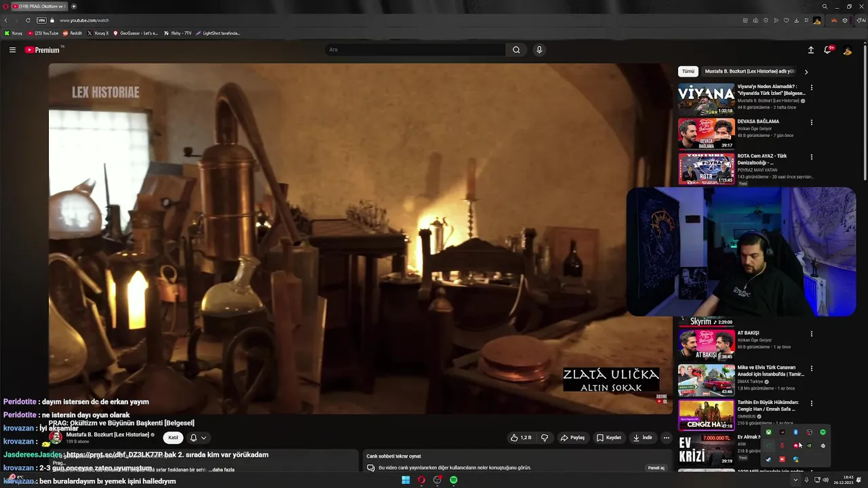Open CENGİZ HAN video thumbnail
This screenshot has width=868, height=488.
click(707, 415)
